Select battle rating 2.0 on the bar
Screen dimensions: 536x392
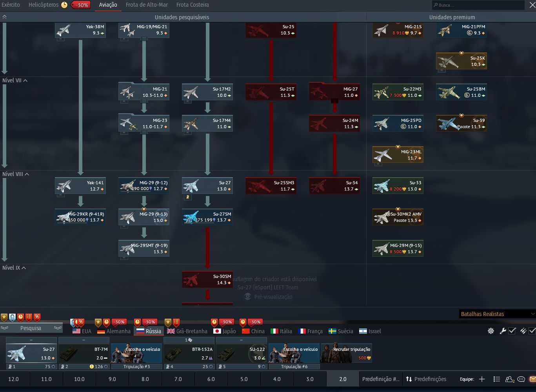pos(343,379)
